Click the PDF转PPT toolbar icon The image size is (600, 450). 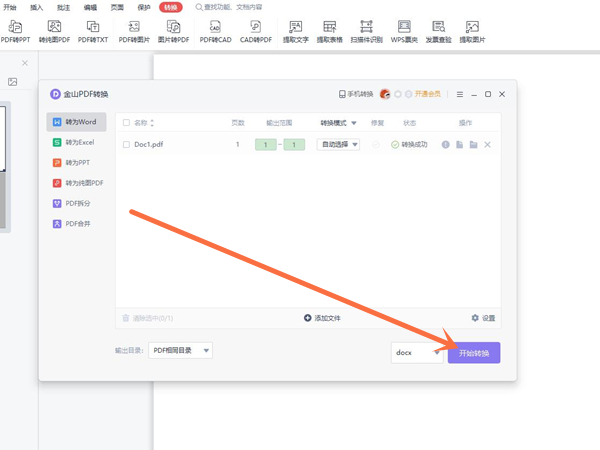(x=15, y=32)
